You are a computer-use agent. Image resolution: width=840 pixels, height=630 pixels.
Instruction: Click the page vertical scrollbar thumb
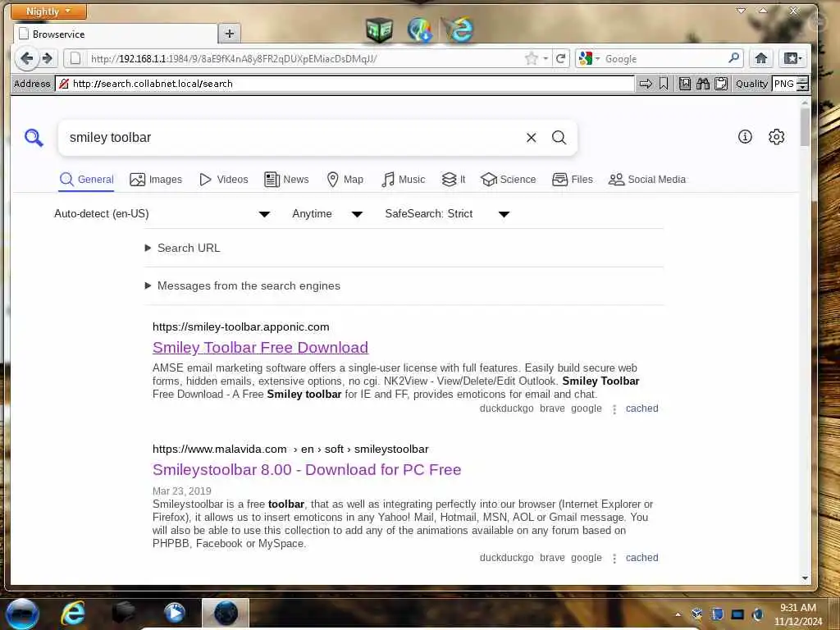pyautogui.click(x=805, y=126)
